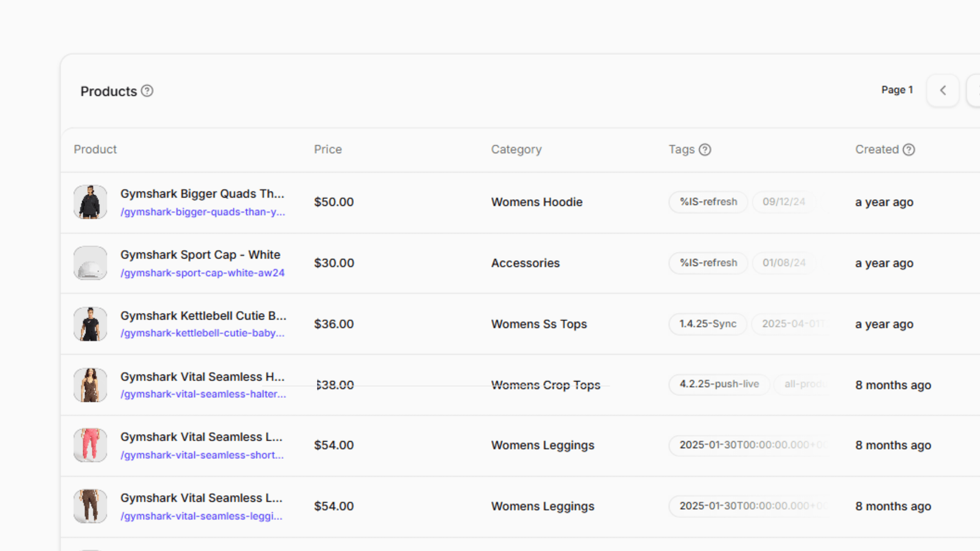Open the /gymshark-bigger-quads-than-y... link
This screenshot has width=980, height=551.
[203, 212]
